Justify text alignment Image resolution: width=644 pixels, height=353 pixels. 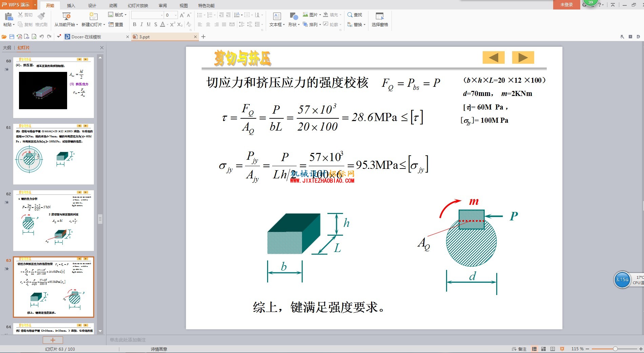(224, 24)
